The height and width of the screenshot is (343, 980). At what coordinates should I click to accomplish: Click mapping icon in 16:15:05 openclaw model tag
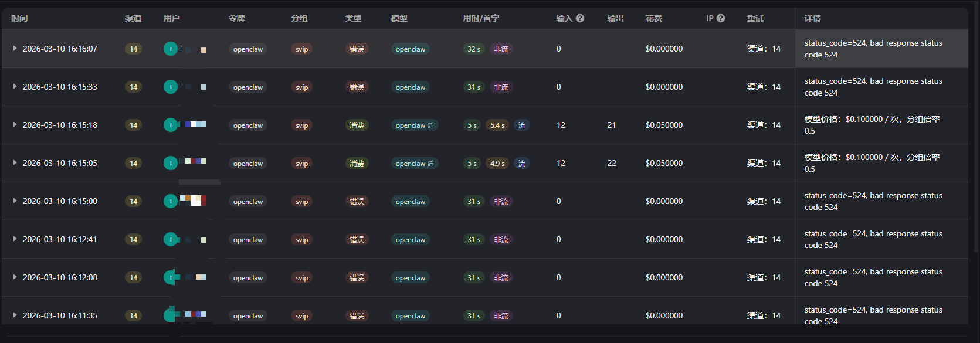431,163
